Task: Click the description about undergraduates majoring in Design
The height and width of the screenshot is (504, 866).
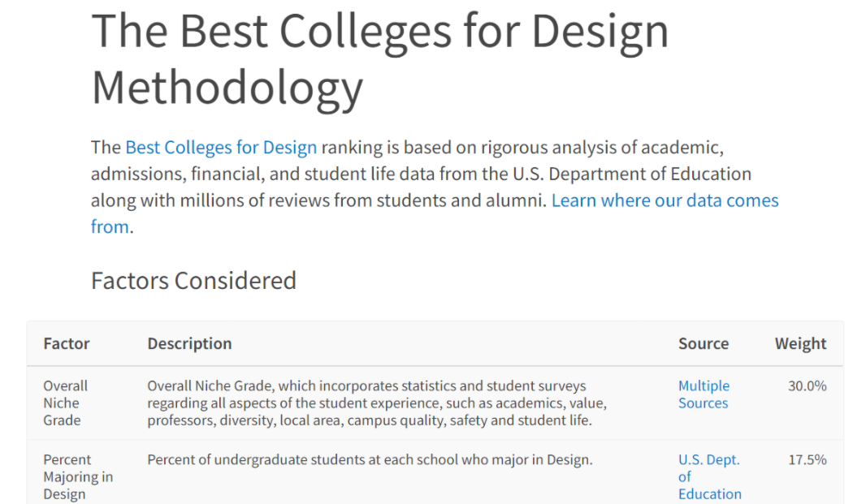Action: pos(370,460)
